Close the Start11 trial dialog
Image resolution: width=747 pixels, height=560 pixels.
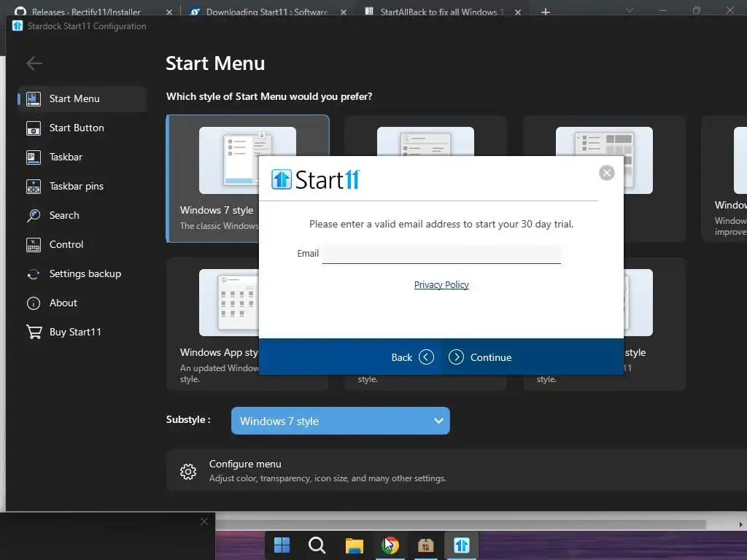click(x=606, y=173)
